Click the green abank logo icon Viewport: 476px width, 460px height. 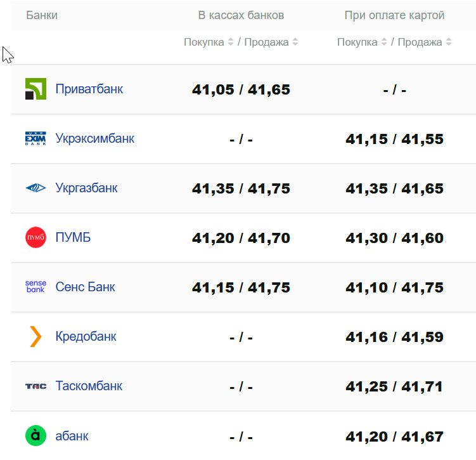pyautogui.click(x=35, y=436)
